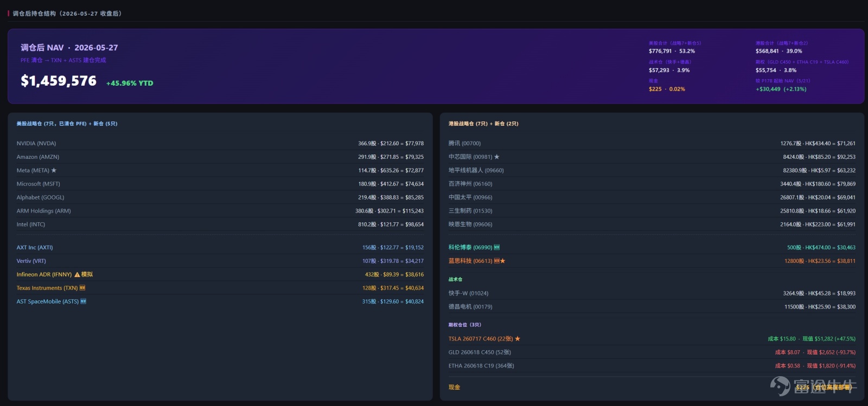Select the Intel (INTC) holding name
The image size is (868, 406).
31,224
